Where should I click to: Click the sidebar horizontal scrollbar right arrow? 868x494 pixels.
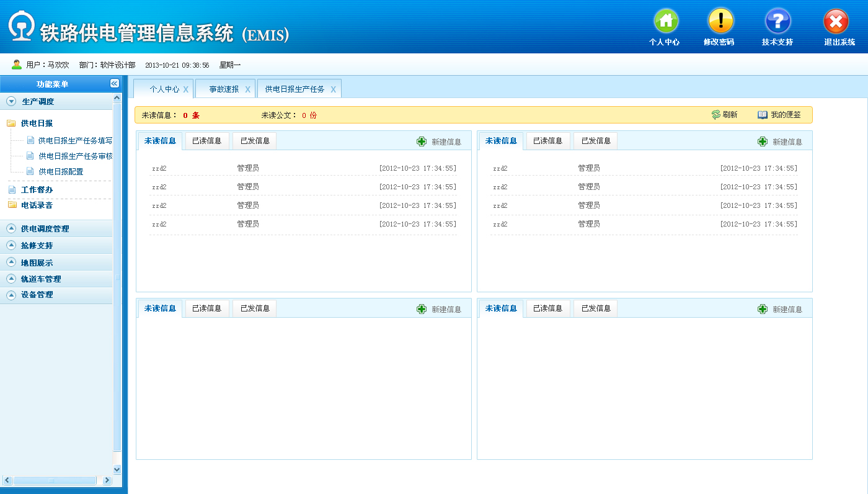coord(107,480)
